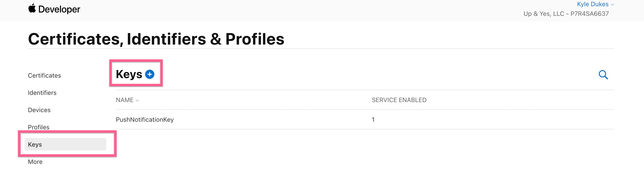The image size is (644, 196).
Task: Expand the More sidebar section
Action: tap(35, 161)
